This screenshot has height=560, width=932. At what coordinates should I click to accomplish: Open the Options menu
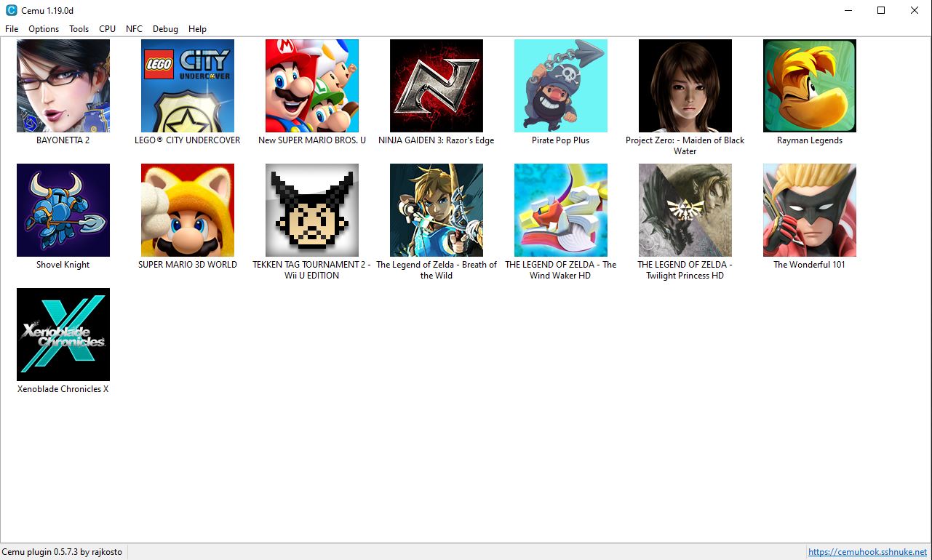coord(44,29)
